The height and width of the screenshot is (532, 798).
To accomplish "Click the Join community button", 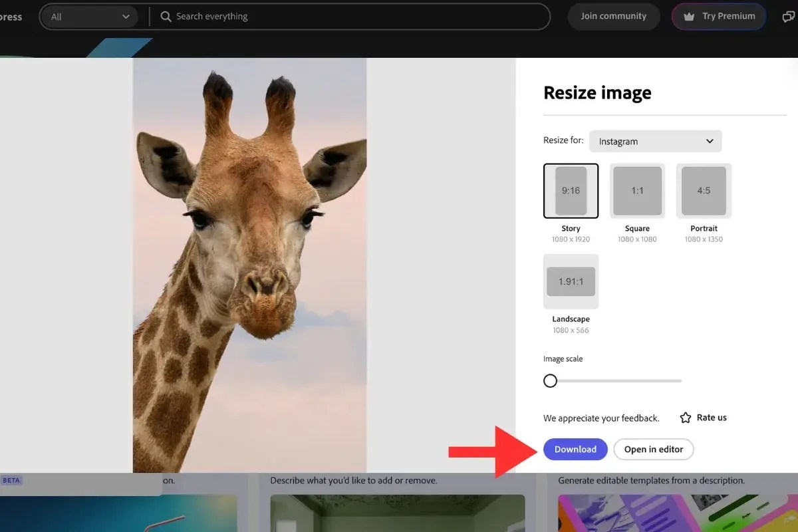I will [613, 16].
